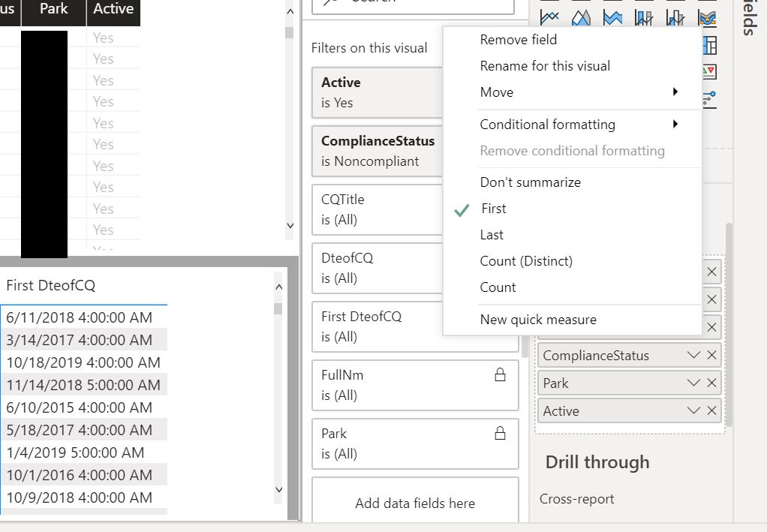Sort by the Park column header
This screenshot has height=532, width=767.
pyautogui.click(x=54, y=9)
